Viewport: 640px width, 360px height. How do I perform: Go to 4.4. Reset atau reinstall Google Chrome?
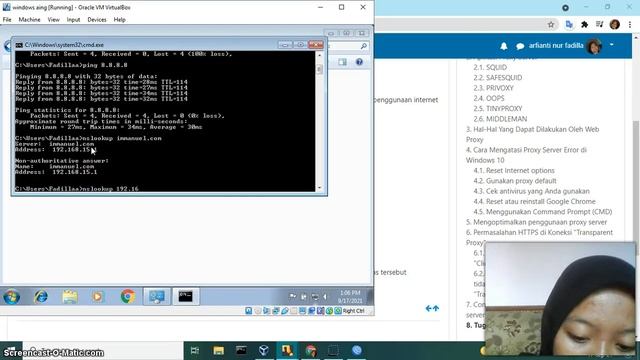(534, 201)
